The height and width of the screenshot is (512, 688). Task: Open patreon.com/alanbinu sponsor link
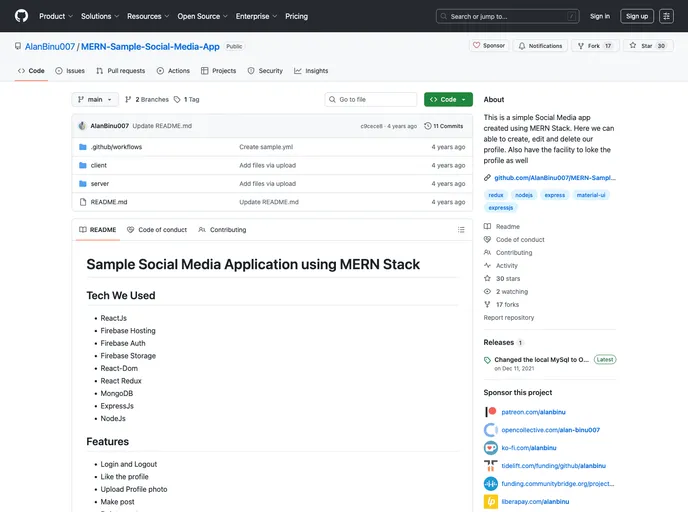(x=533, y=412)
